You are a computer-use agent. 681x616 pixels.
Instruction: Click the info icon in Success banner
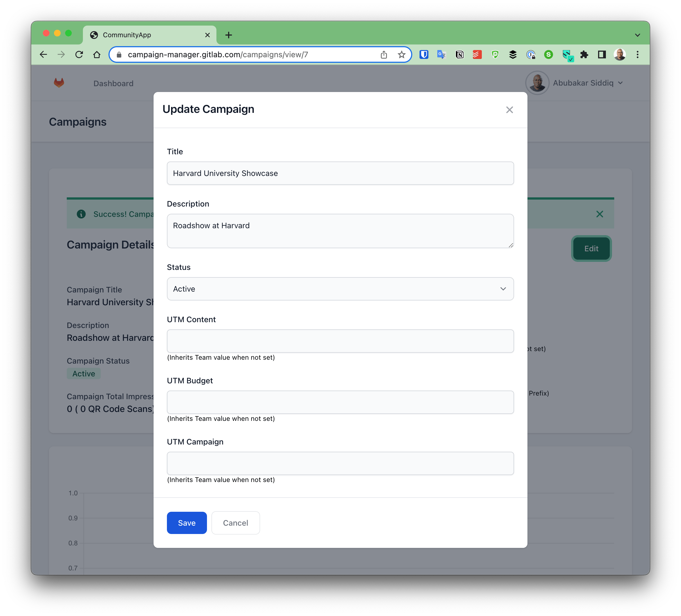pos(81,214)
